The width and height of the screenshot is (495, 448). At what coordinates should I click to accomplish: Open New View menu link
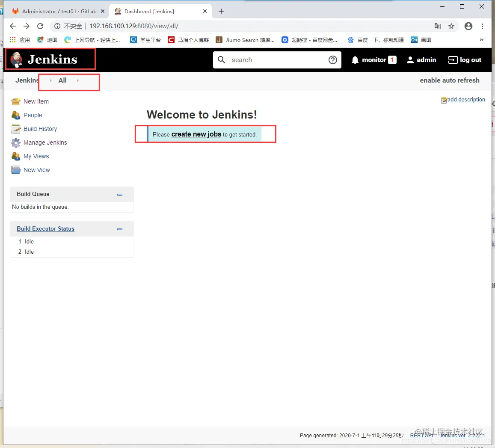coord(37,170)
